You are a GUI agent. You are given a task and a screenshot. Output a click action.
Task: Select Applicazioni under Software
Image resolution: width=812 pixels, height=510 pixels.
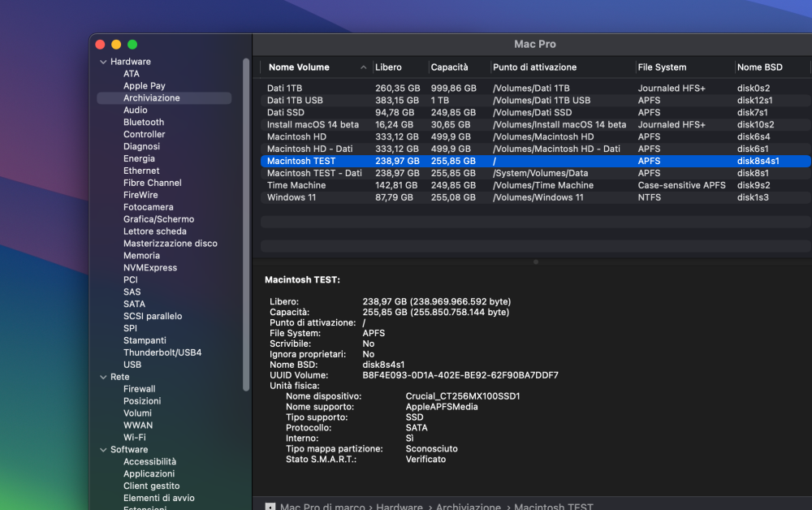(149, 473)
